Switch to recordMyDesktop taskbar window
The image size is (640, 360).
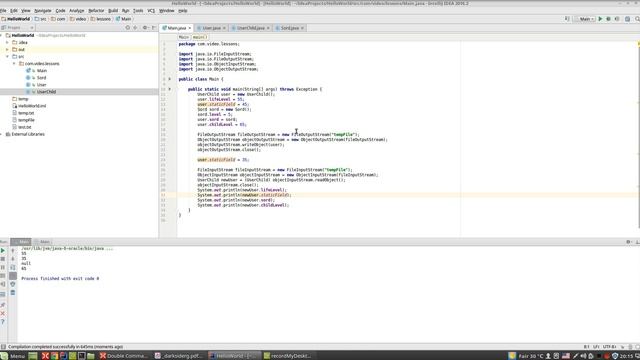(288, 356)
